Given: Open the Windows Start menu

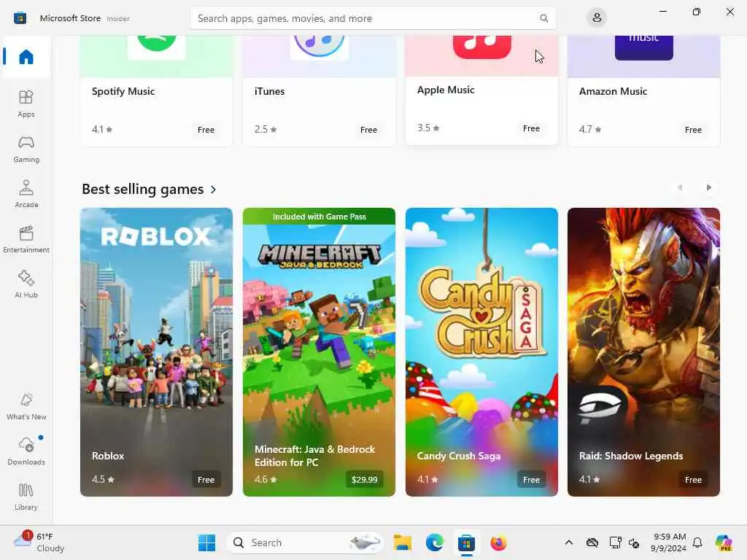Looking at the screenshot, I should click(x=206, y=542).
